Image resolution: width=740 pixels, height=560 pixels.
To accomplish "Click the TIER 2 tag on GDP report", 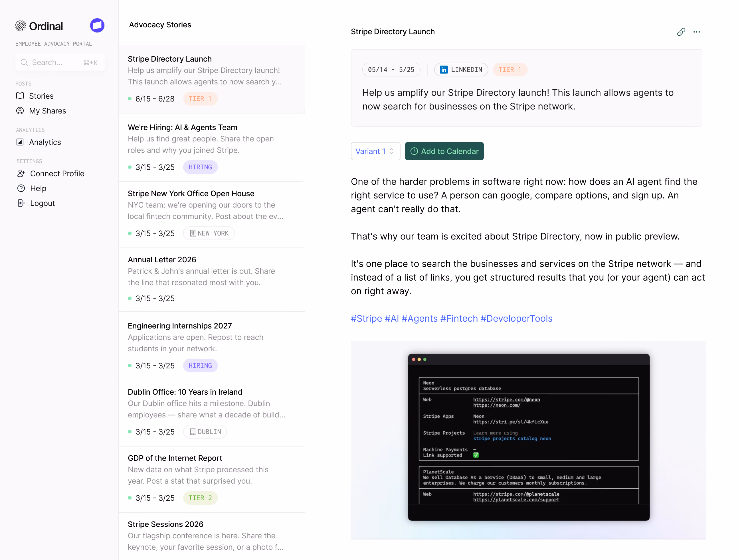I will 200,498.
